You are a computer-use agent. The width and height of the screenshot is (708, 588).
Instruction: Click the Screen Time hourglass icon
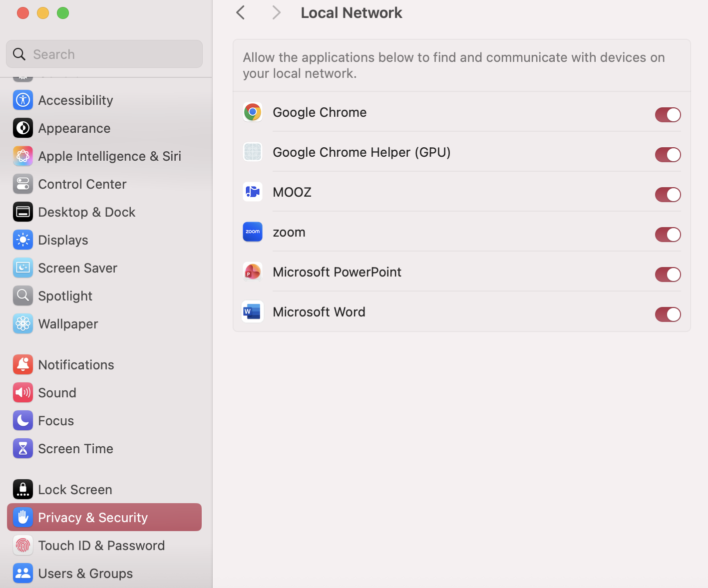pyautogui.click(x=23, y=449)
